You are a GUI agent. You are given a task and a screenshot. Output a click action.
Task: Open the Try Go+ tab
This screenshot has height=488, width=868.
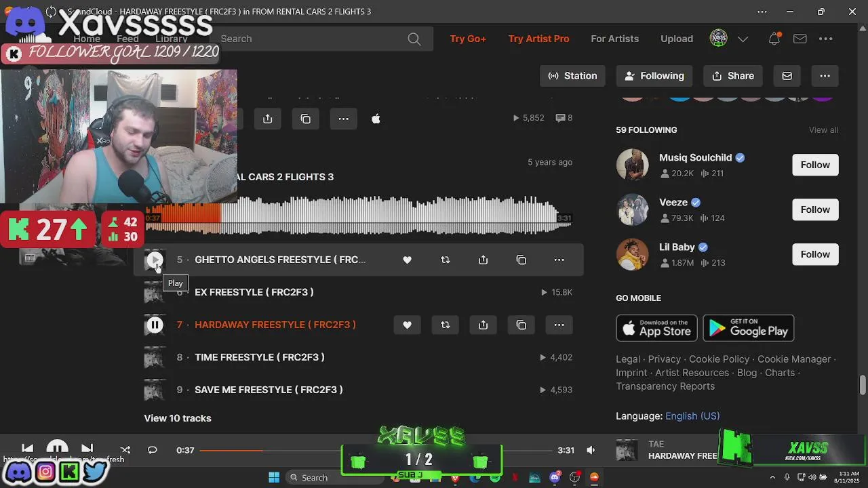pos(468,39)
